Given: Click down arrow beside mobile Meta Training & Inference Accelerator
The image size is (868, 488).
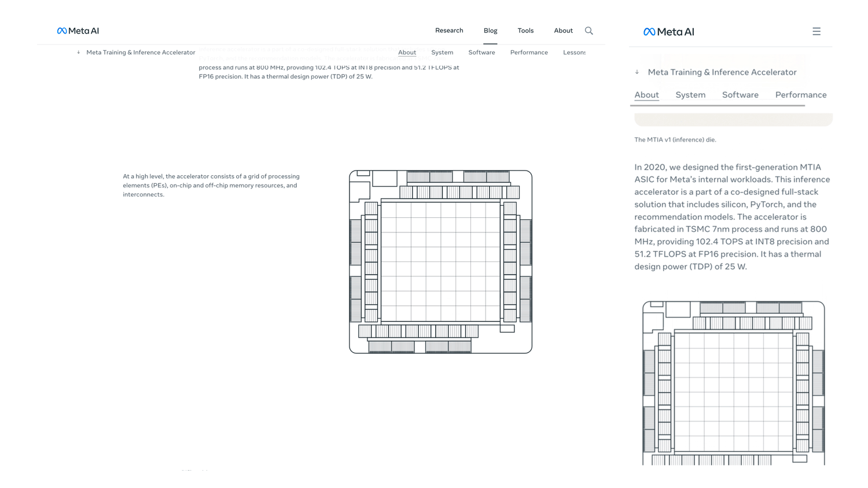Looking at the screenshot, I should pos(637,72).
